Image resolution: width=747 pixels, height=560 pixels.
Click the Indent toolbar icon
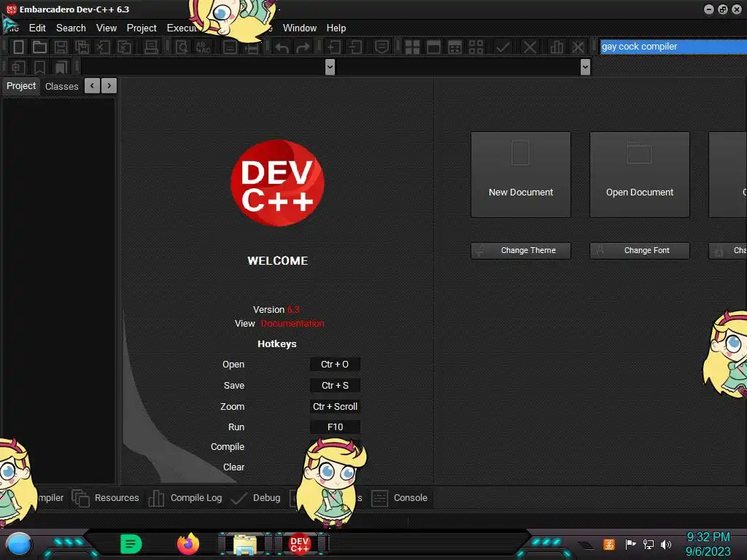click(333, 47)
